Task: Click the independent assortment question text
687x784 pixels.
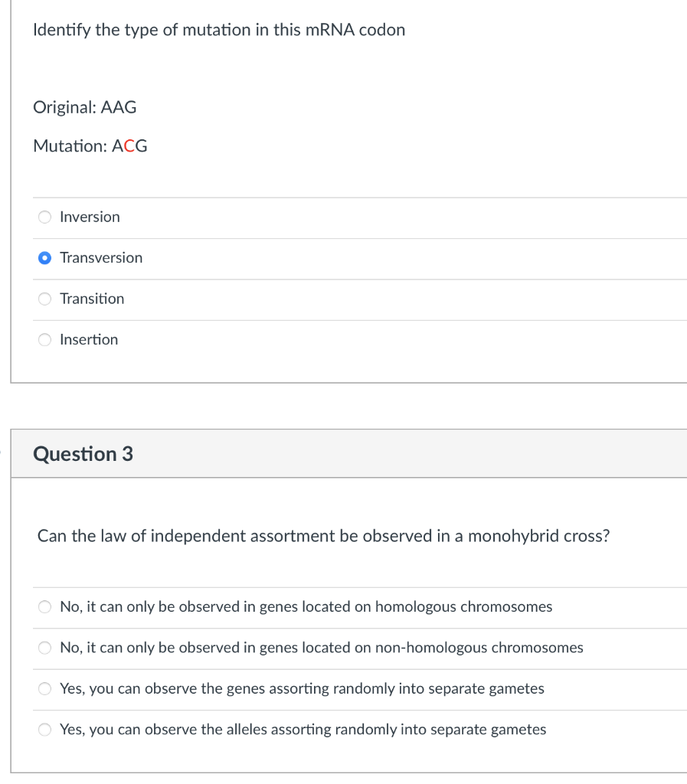Action: coord(323,536)
